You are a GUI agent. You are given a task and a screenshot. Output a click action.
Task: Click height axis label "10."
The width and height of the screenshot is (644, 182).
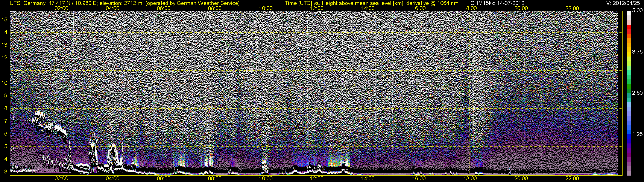[5, 83]
